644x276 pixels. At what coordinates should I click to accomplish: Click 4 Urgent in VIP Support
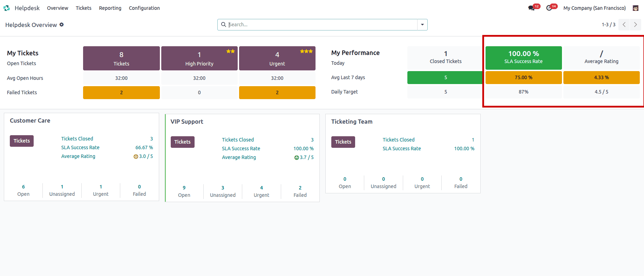click(262, 192)
